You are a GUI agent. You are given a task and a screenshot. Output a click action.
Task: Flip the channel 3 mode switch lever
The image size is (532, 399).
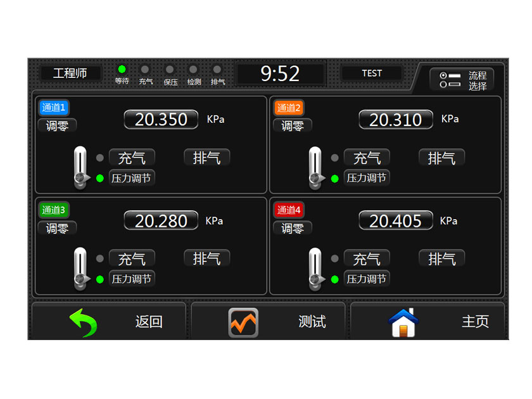point(80,269)
